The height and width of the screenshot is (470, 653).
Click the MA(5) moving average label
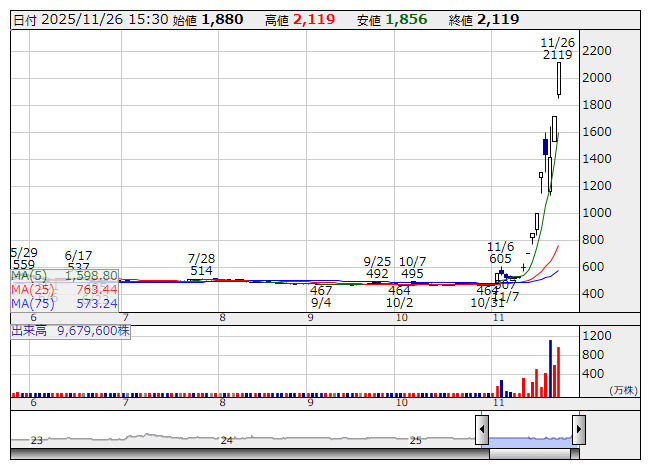(x=65, y=275)
